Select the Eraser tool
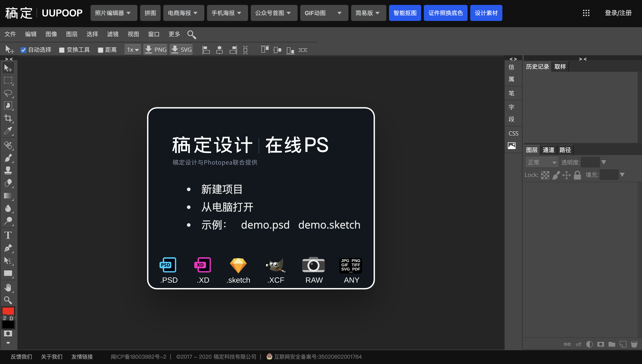This screenshot has width=642, height=364. click(8, 183)
